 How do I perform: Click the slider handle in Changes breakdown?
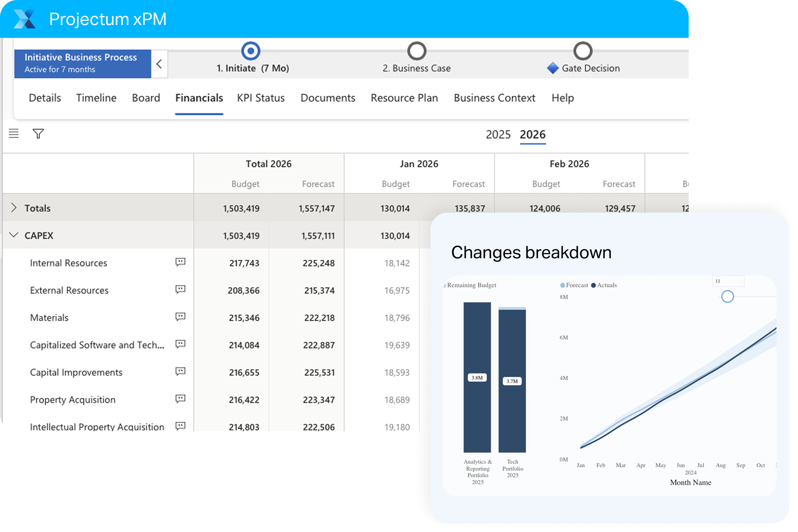(x=727, y=297)
